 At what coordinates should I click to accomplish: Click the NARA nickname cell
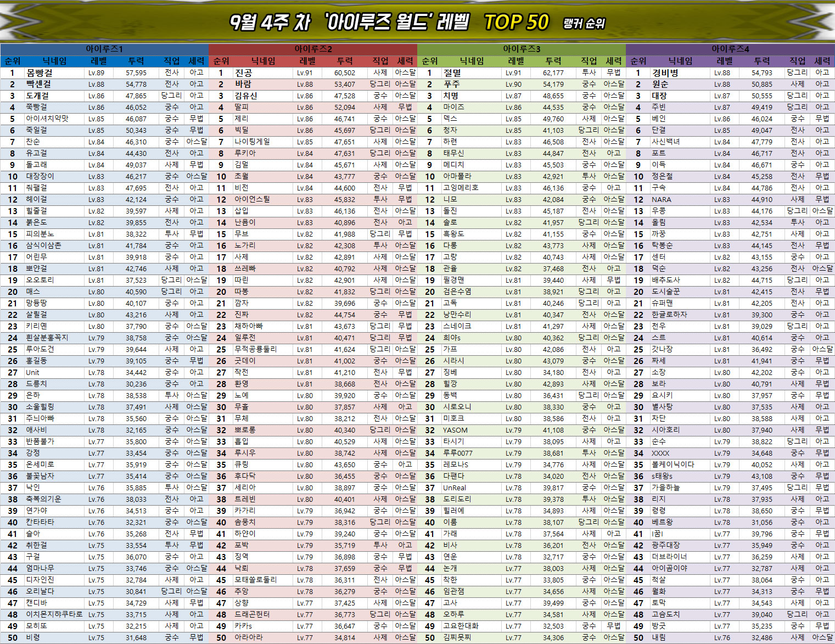click(661, 199)
